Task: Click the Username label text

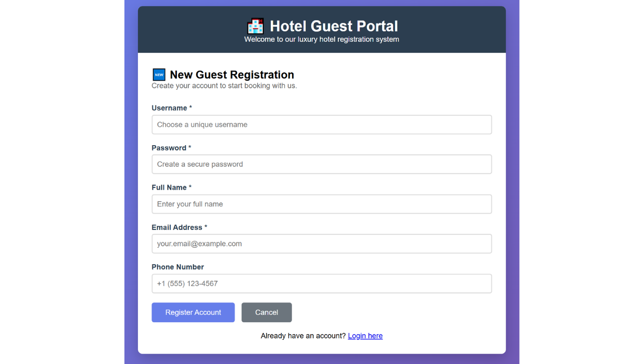Action: coord(169,108)
